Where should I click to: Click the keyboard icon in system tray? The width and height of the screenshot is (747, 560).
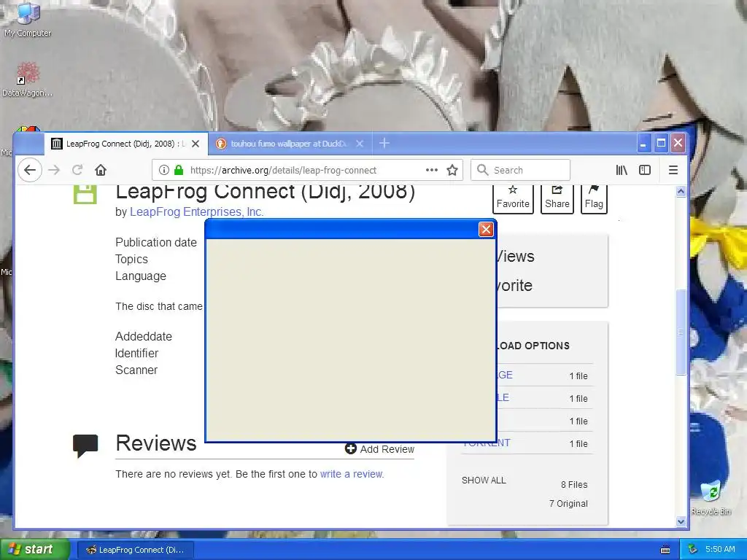pos(665,550)
